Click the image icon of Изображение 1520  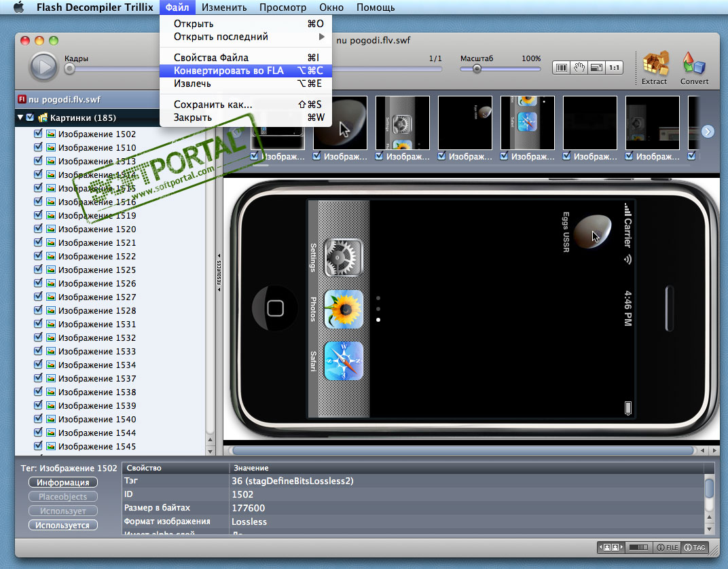pos(51,230)
